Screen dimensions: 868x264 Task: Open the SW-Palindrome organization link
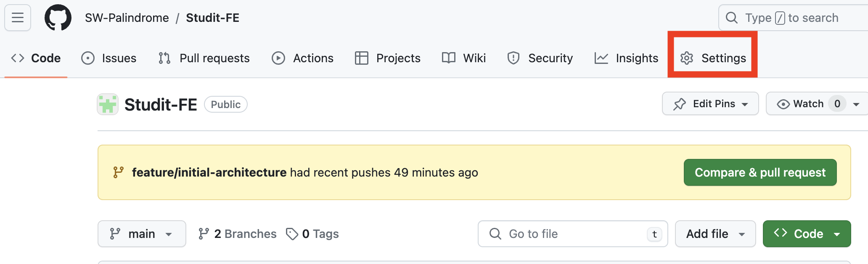127,18
